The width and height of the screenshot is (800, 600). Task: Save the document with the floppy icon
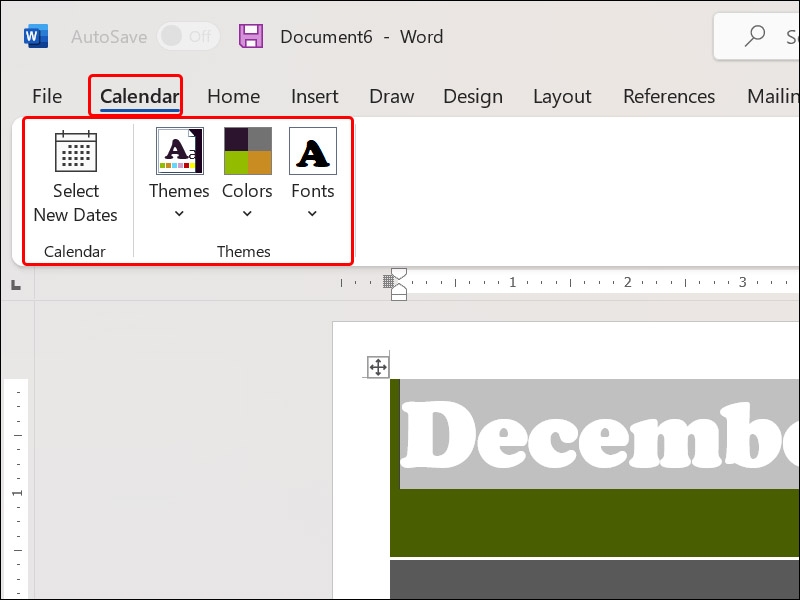[251, 36]
